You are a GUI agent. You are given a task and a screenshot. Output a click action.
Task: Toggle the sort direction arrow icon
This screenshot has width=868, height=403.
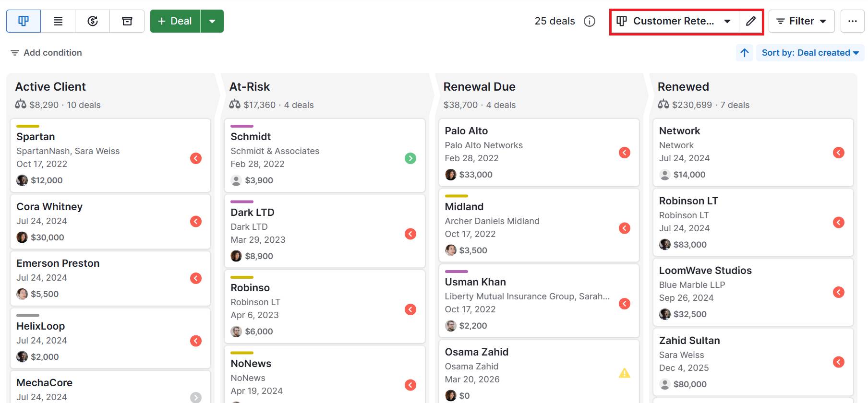[x=744, y=53]
